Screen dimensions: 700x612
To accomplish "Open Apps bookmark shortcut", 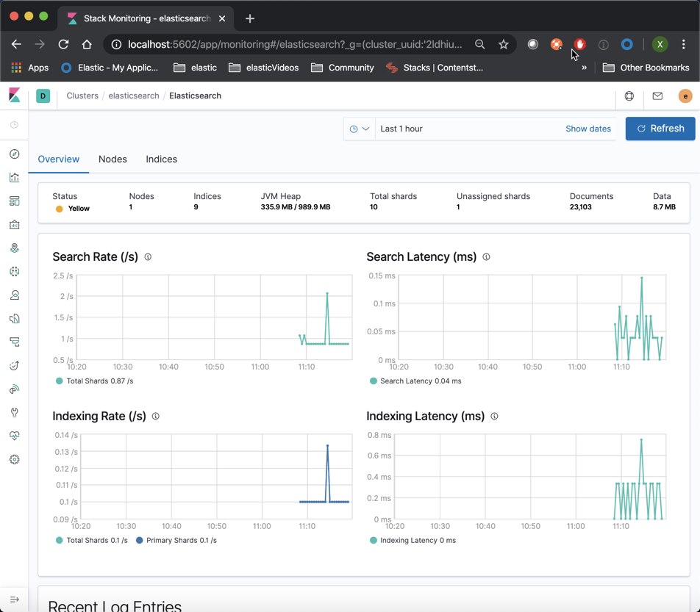I will pyautogui.click(x=30, y=68).
